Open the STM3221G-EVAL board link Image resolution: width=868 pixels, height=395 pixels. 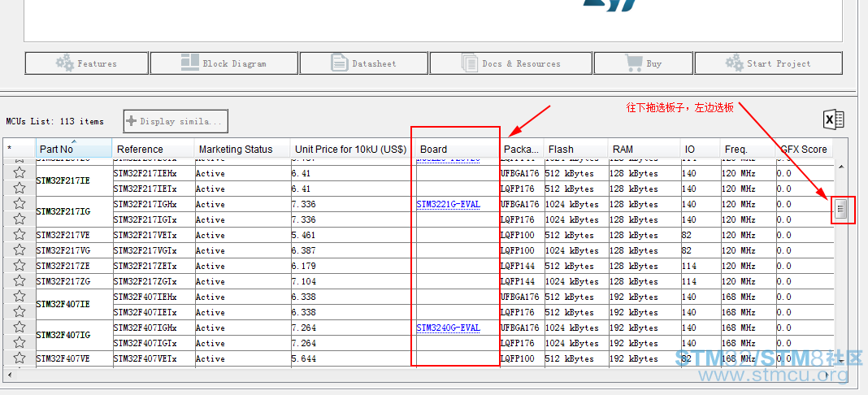(449, 205)
